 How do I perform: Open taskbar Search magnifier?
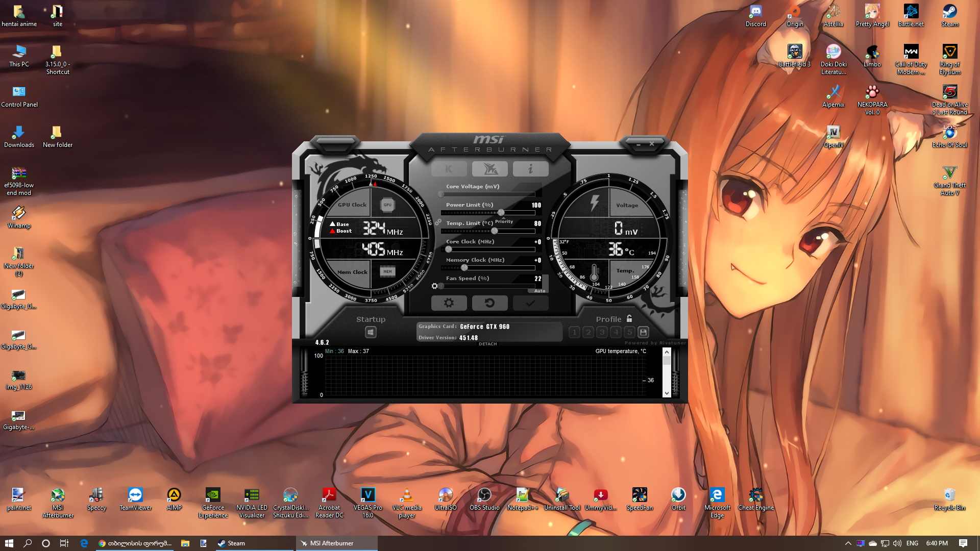pos(28,543)
